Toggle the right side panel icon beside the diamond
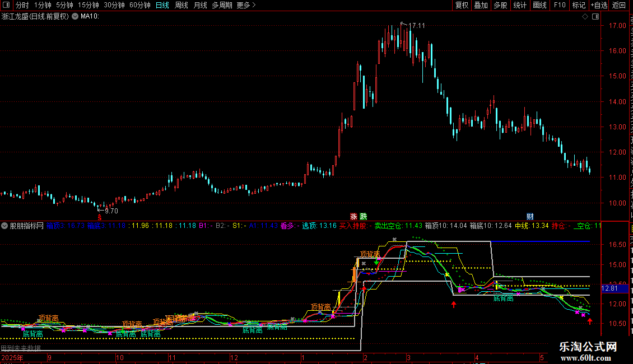The image size is (633, 364). [595, 17]
